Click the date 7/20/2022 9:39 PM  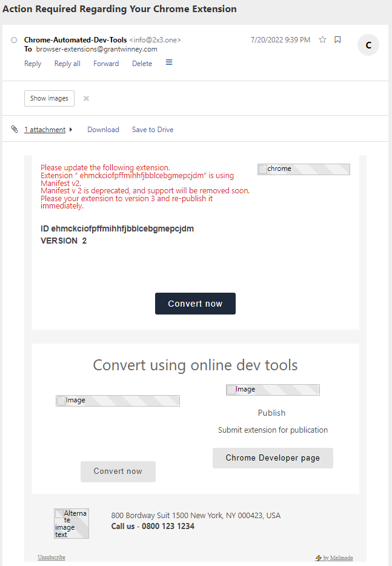[x=281, y=40]
